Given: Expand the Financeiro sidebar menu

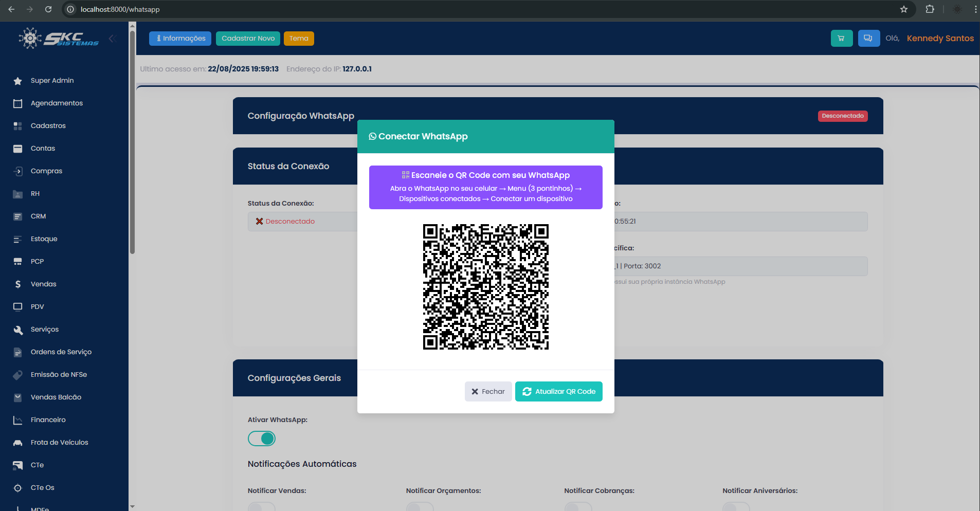Looking at the screenshot, I should click(x=48, y=420).
